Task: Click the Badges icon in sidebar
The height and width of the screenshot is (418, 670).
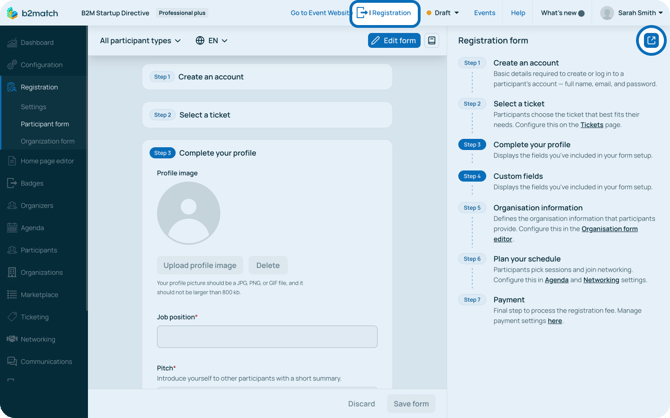Action: click(x=12, y=183)
